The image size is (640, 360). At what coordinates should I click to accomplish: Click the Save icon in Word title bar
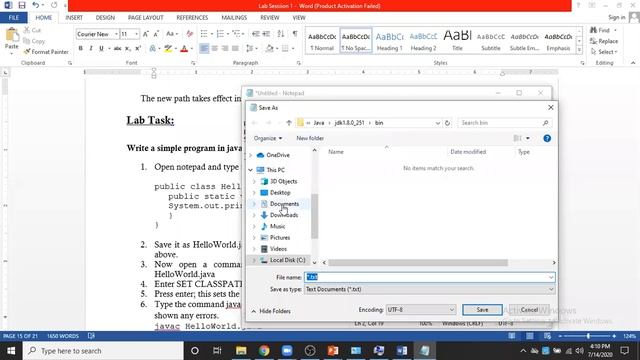[x=22, y=5]
